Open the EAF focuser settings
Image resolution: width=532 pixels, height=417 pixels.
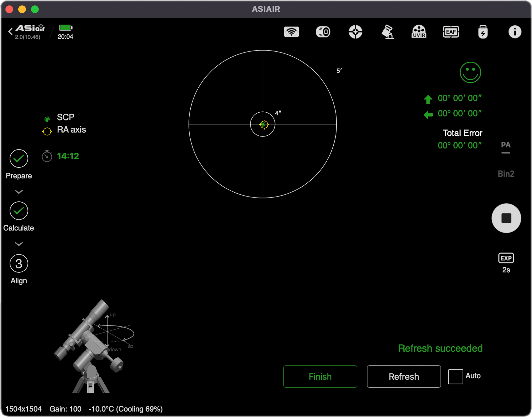451,32
